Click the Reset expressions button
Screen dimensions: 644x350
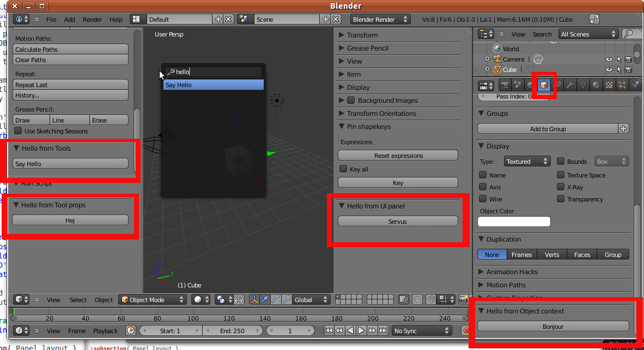coord(398,156)
